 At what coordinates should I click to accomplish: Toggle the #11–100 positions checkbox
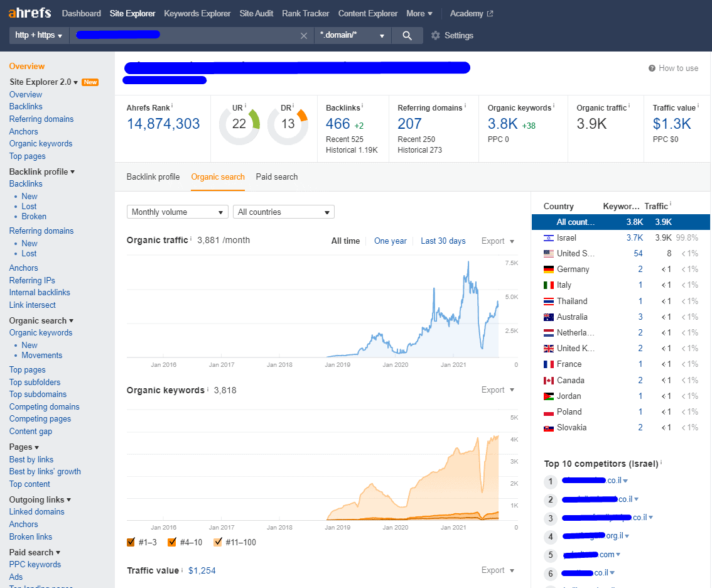pyautogui.click(x=218, y=542)
